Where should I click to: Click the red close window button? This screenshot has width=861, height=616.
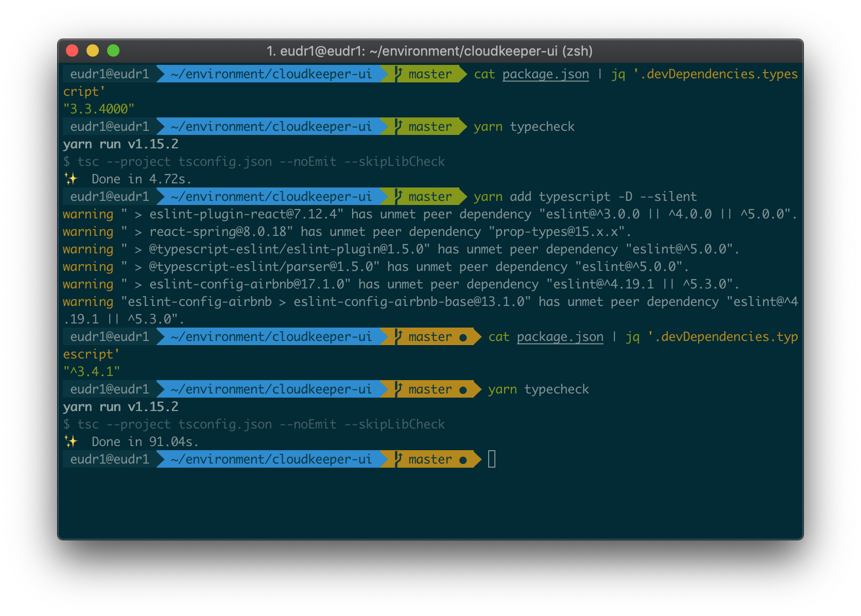tap(72, 50)
